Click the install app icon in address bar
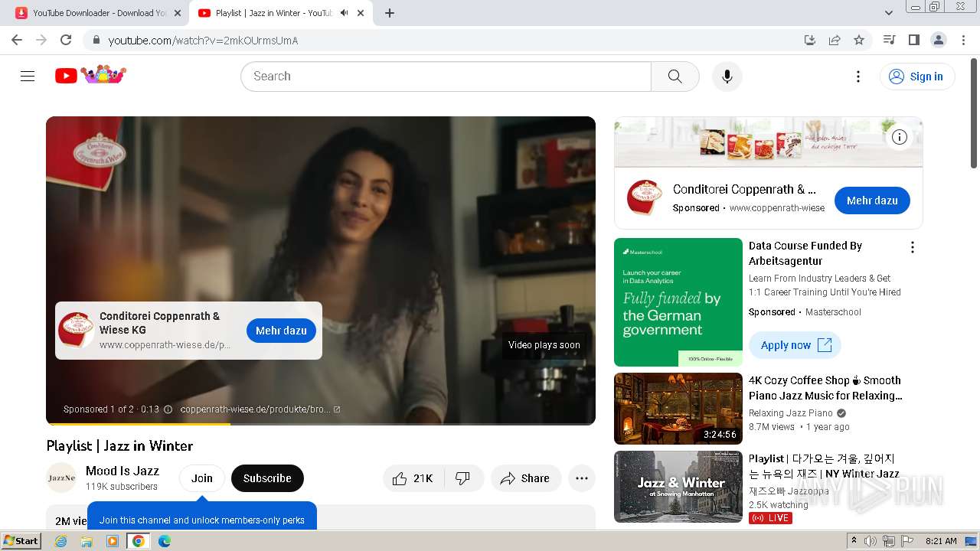Screen dimensions: 980x551 tap(810, 40)
